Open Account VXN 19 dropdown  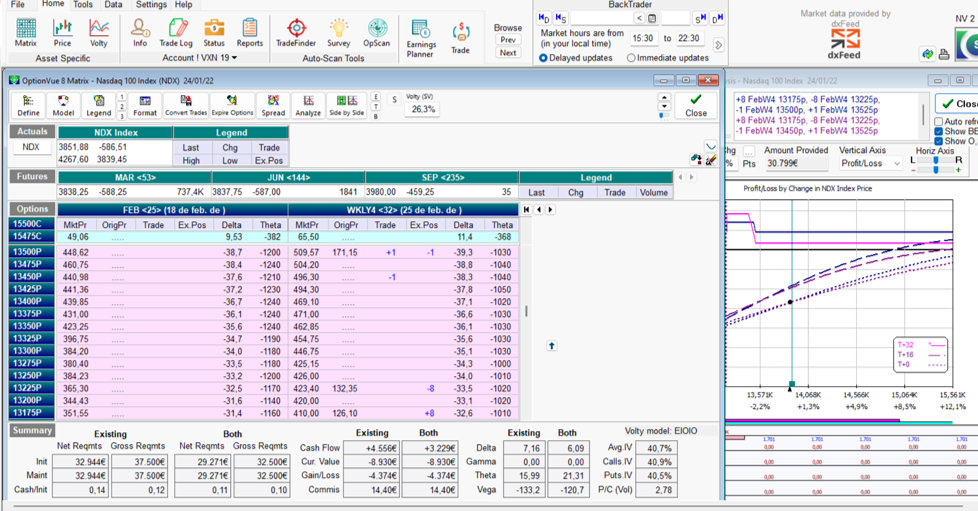tap(200, 57)
